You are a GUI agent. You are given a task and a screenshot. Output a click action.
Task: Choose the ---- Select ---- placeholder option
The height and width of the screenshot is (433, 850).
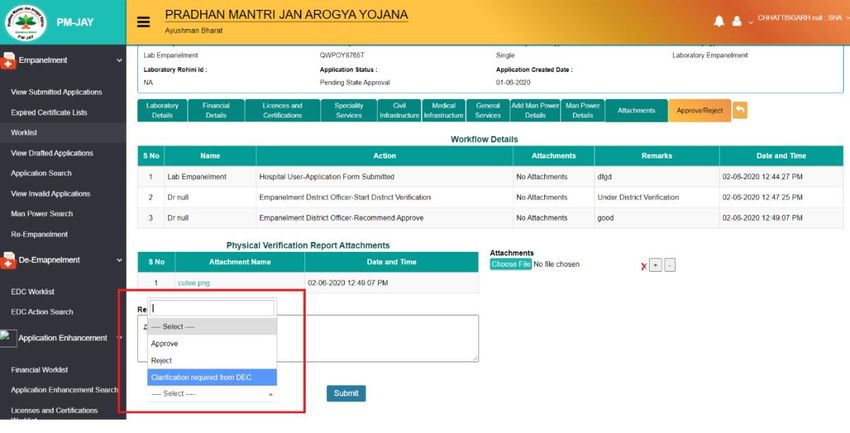pyautogui.click(x=212, y=327)
